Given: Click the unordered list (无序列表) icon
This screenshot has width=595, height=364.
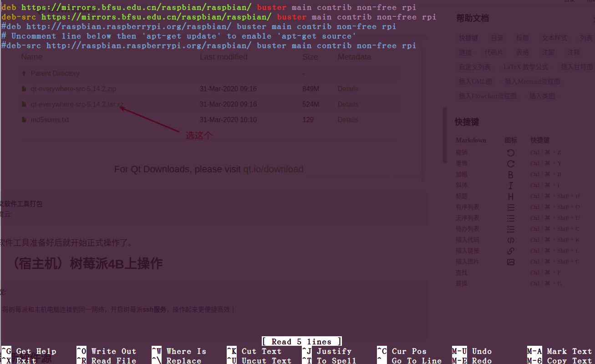Looking at the screenshot, I should [x=511, y=217].
